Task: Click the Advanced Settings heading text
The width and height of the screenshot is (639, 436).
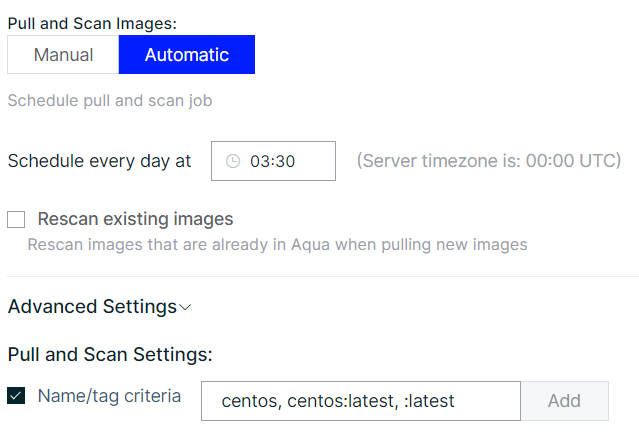Action: point(92,306)
